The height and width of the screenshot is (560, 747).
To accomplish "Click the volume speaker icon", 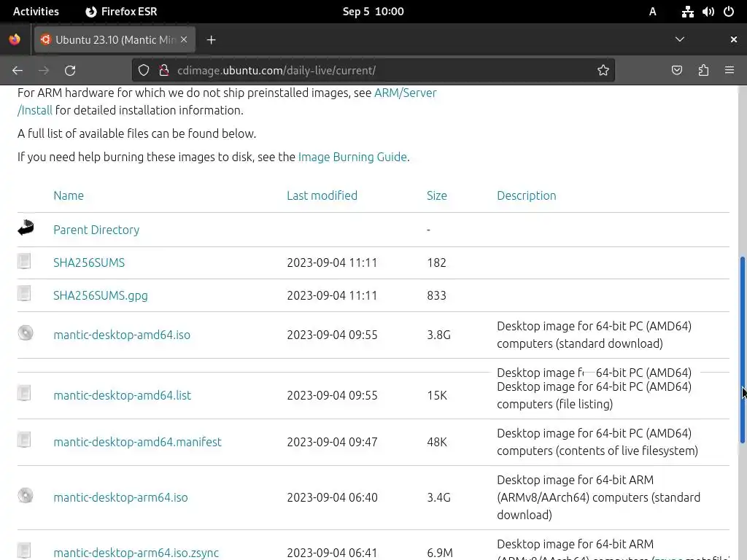I will tap(708, 12).
